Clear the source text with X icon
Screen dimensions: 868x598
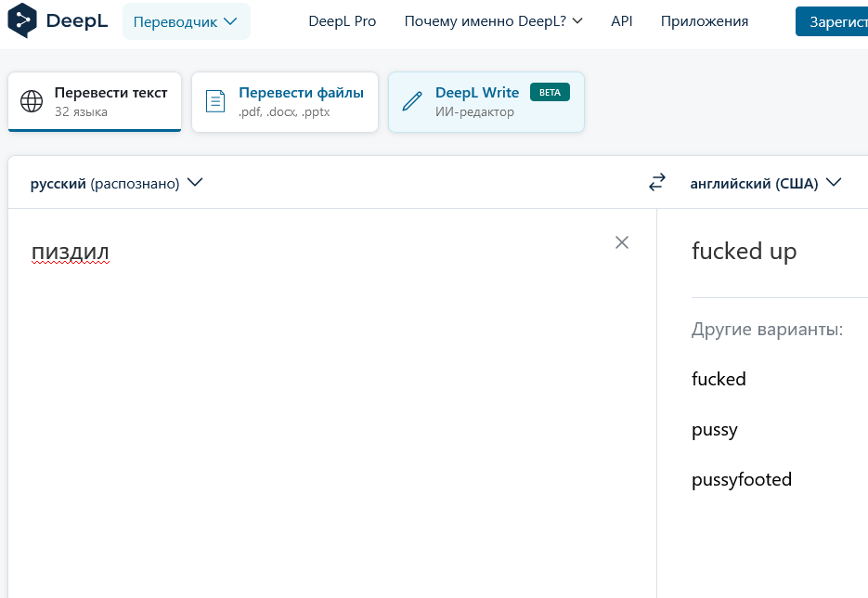pyautogui.click(x=622, y=242)
